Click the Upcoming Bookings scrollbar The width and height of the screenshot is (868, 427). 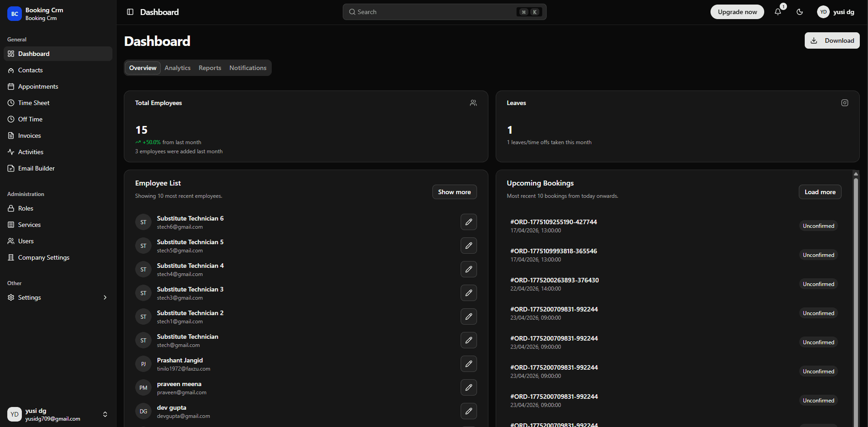(856, 302)
